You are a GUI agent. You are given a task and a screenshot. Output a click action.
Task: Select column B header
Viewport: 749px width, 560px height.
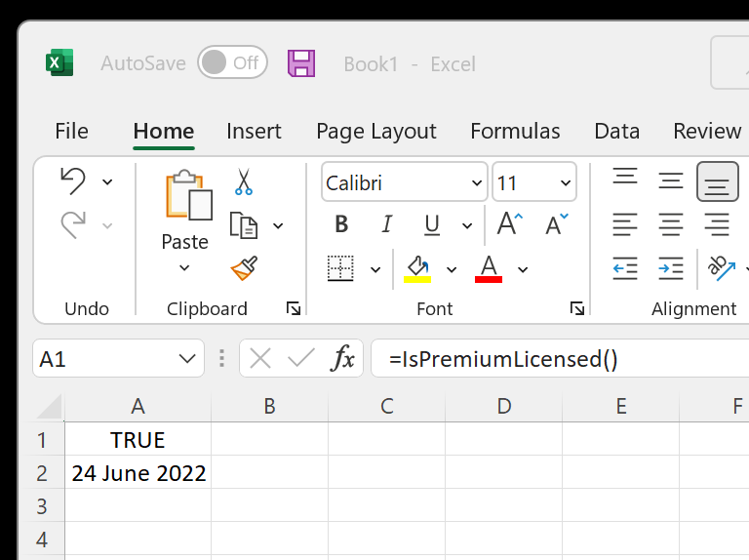click(269, 406)
